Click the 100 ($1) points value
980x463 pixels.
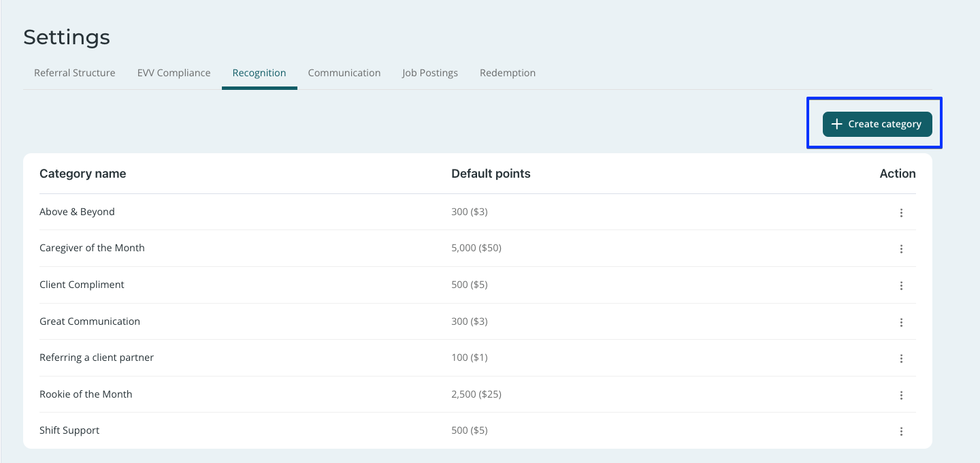tap(470, 357)
